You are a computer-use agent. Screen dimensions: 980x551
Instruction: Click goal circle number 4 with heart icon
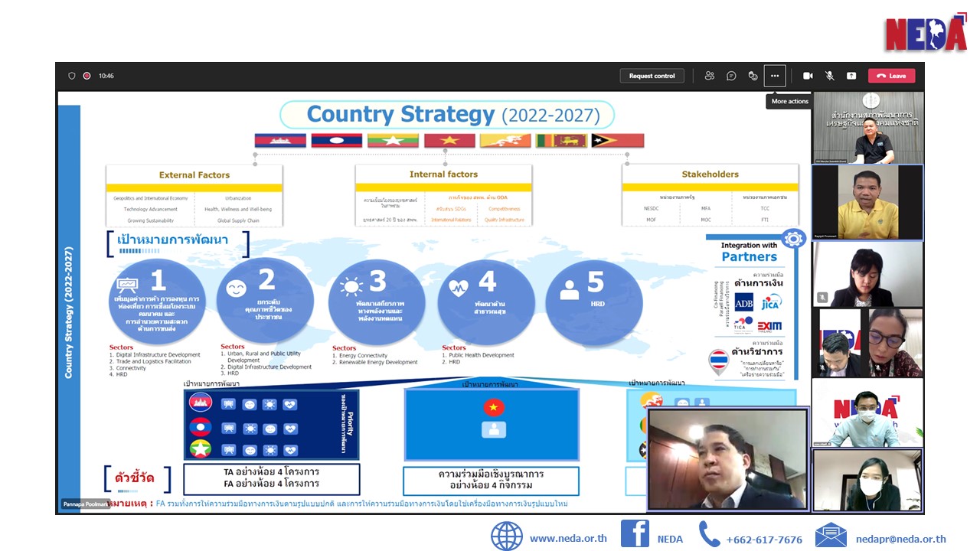485,302
